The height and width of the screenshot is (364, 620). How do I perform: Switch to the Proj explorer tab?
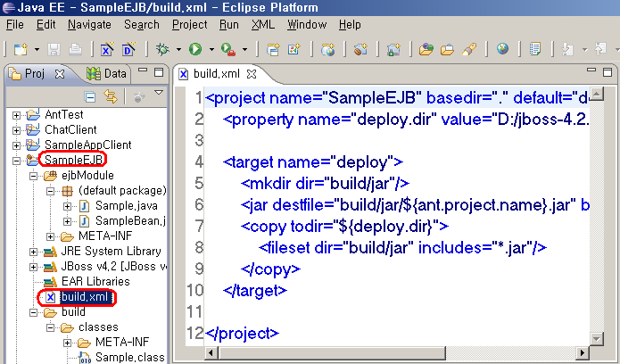point(35,73)
